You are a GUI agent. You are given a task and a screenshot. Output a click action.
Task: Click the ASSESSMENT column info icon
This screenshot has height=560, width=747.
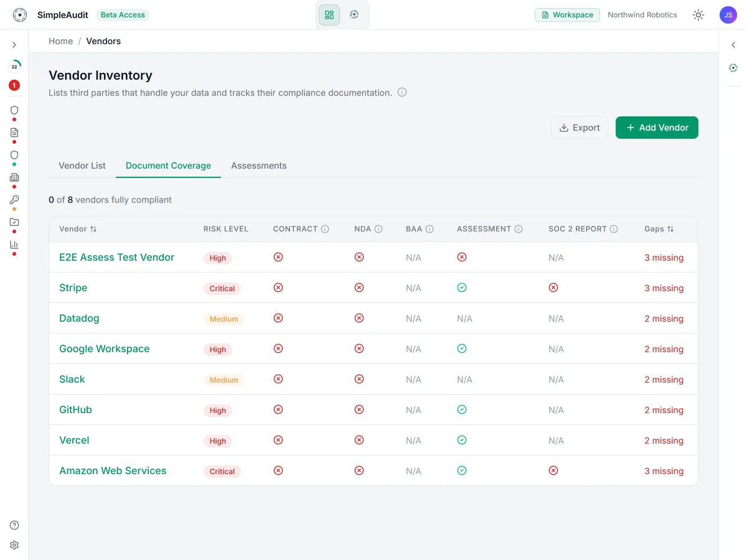pos(519,229)
